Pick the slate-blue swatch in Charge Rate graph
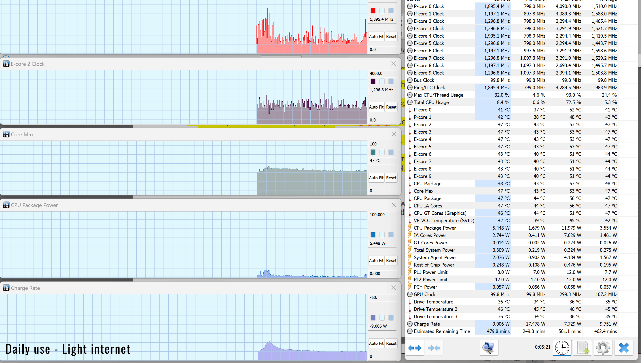Viewport: 644px width, 363px height. (x=373, y=318)
